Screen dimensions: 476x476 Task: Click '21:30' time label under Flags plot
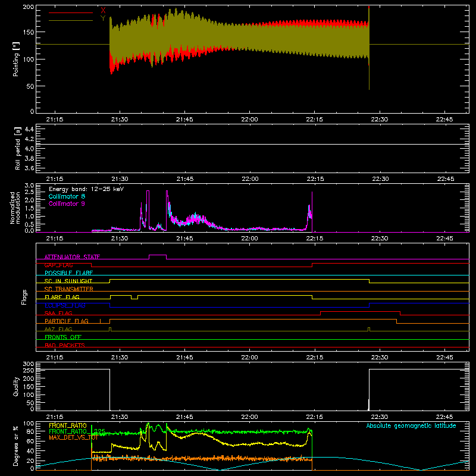tap(120, 358)
